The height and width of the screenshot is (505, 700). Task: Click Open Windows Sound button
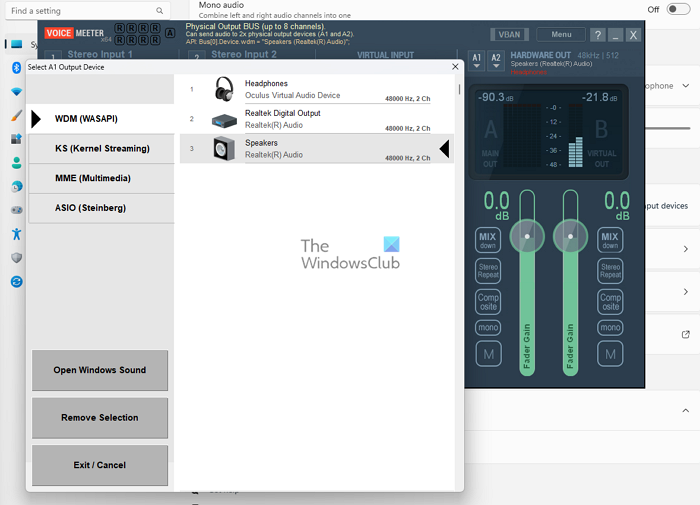(100, 370)
